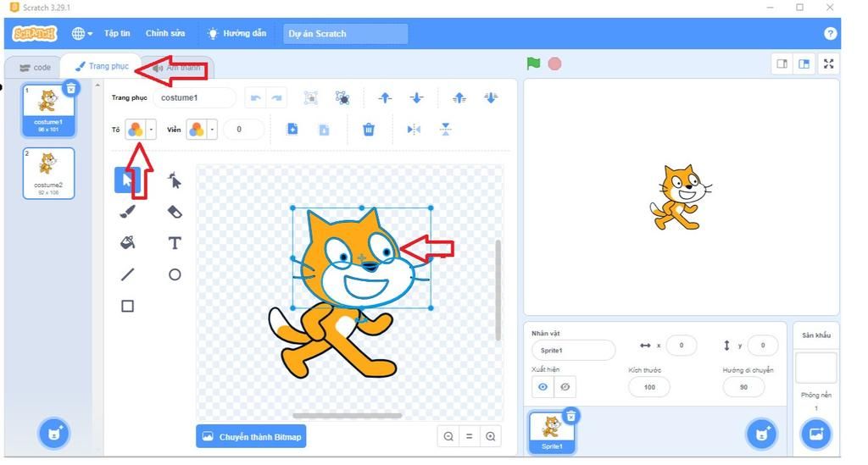Switch to small stage layout
Screen dimensions: 868x465
(782, 64)
